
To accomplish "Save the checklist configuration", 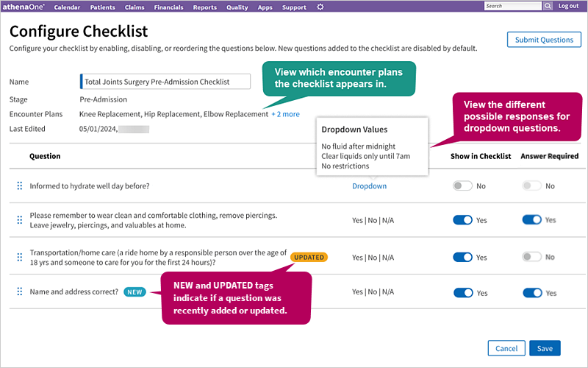I will (x=545, y=348).
